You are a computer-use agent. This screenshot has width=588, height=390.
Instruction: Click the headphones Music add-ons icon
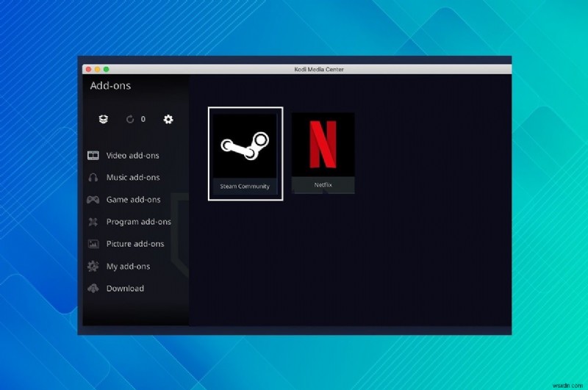tap(93, 177)
